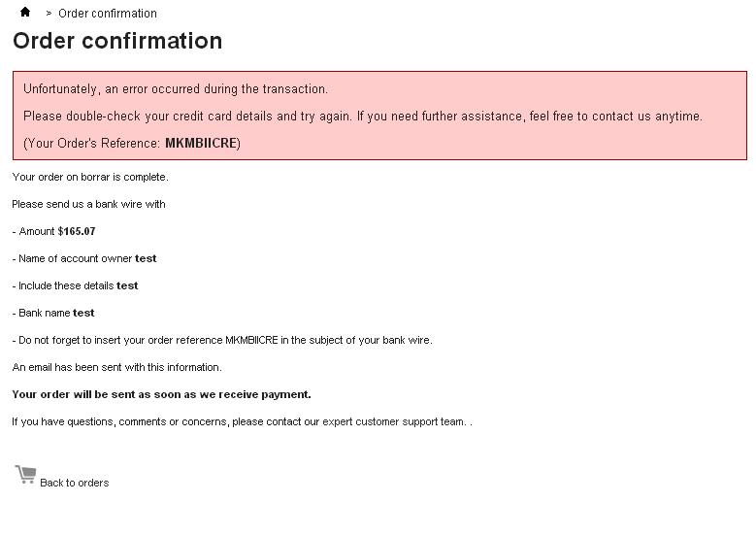Open the Back to orders link
The image size is (756, 536).
[74, 483]
